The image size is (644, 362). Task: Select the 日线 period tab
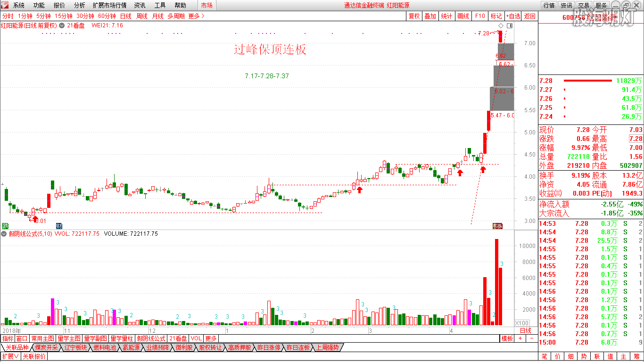coord(126,16)
